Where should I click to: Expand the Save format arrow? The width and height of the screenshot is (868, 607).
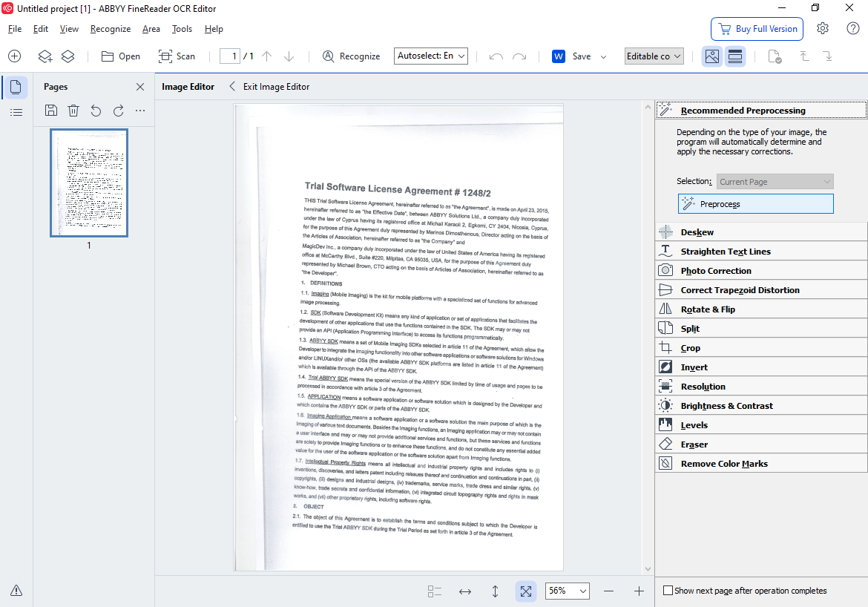(603, 56)
